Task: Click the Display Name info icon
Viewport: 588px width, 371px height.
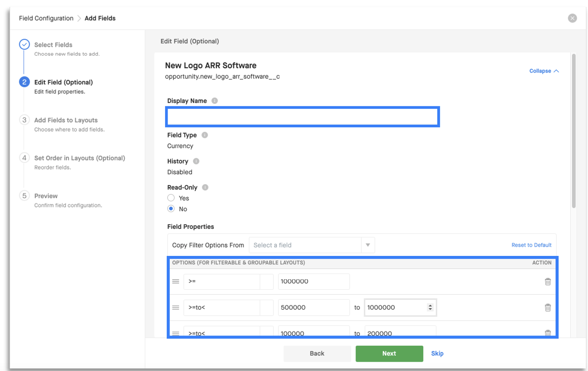Action: [x=214, y=101]
